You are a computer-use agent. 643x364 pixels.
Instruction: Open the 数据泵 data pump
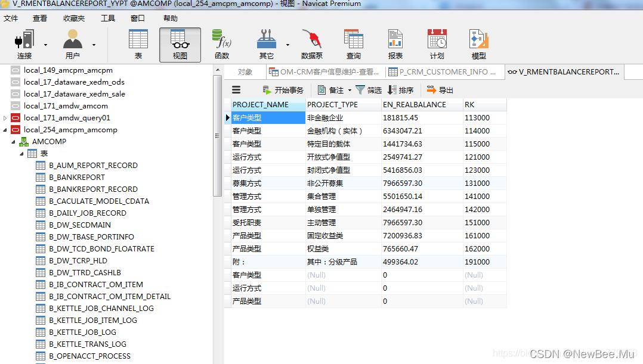click(311, 44)
